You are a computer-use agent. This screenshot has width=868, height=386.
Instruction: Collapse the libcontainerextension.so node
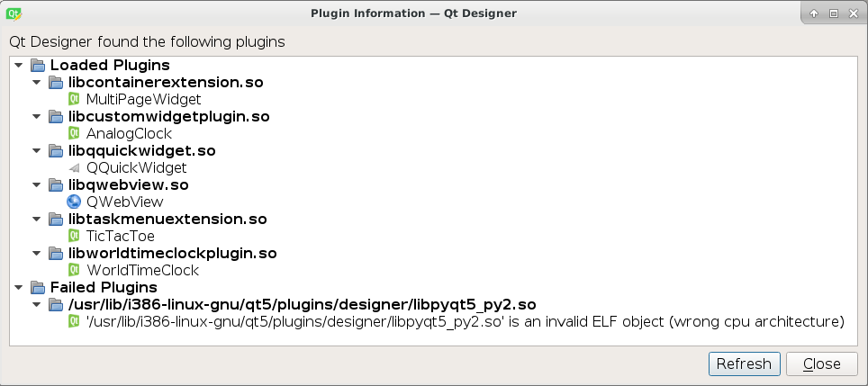click(37, 83)
